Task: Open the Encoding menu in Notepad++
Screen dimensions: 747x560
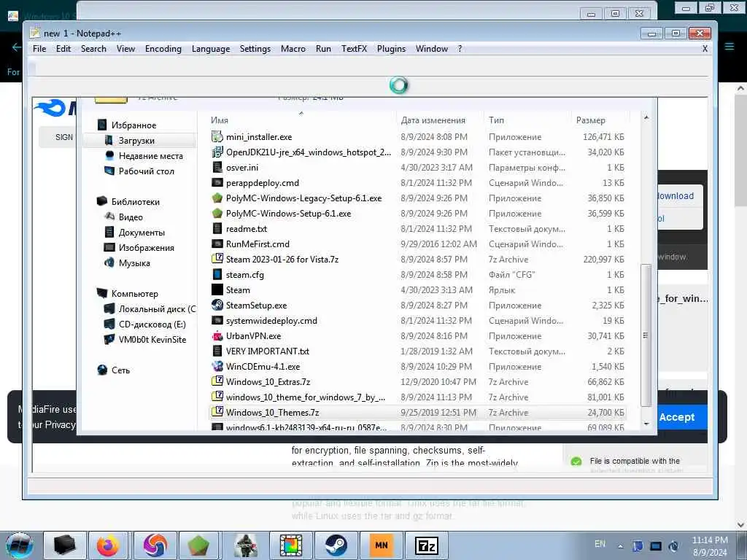Action: point(163,49)
